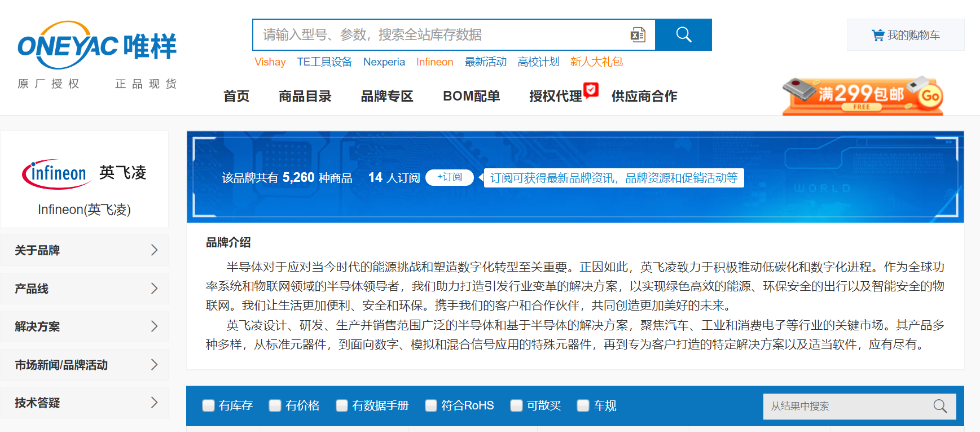Click the magnifier in results search box
Viewport: 980px width, 432px height.
[940, 406]
